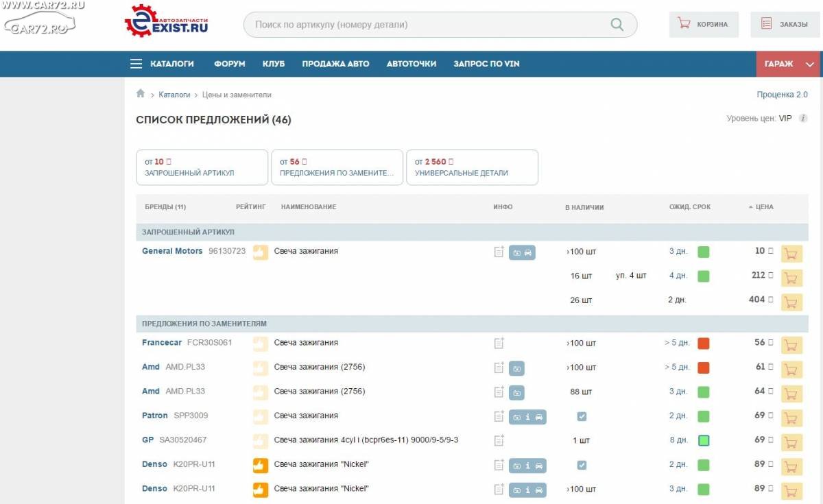Image resolution: width=823 pixels, height=504 pixels.
Task: Click red delivery indicator on Francecar row
Action: [x=704, y=344]
